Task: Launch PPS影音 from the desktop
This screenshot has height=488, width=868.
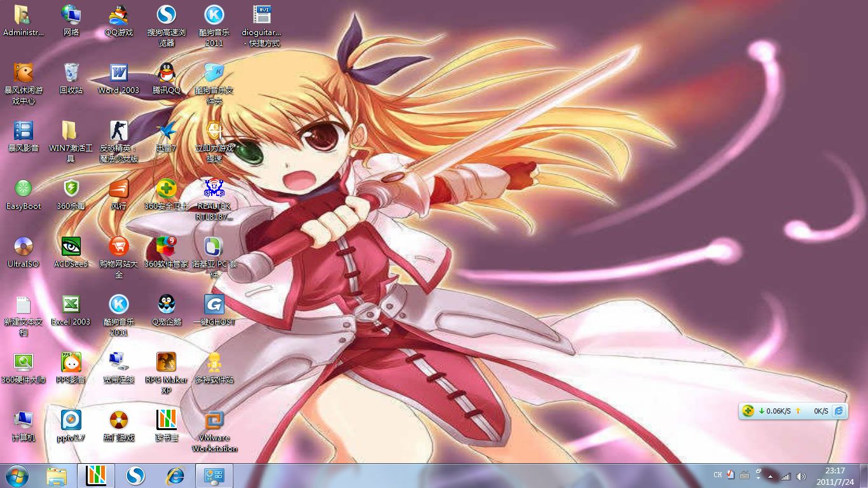Action: pos(71,368)
